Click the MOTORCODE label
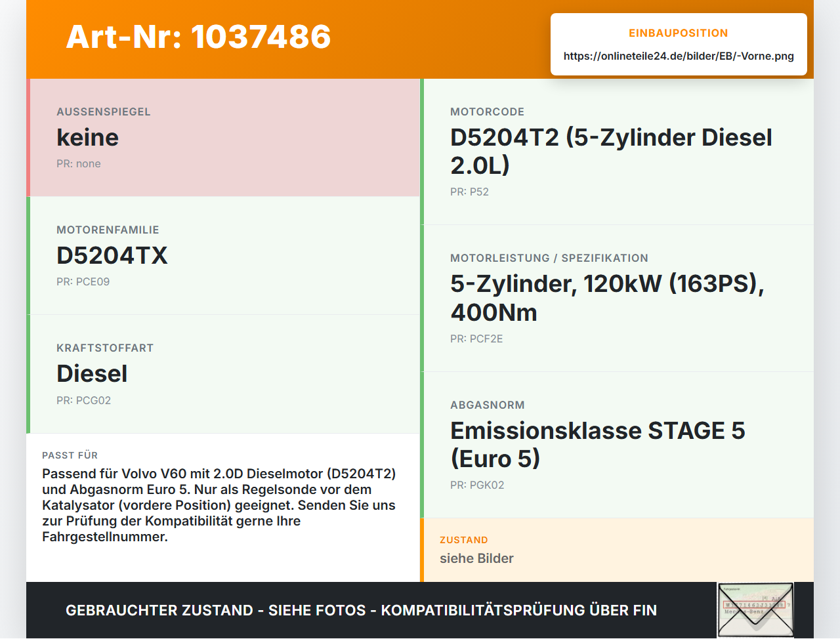 [487, 112]
